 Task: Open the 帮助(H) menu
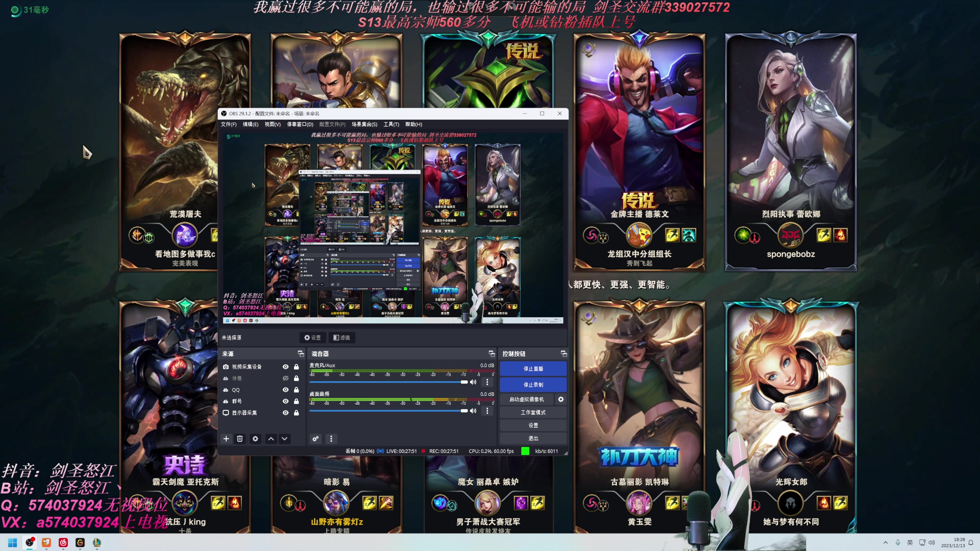tap(413, 124)
